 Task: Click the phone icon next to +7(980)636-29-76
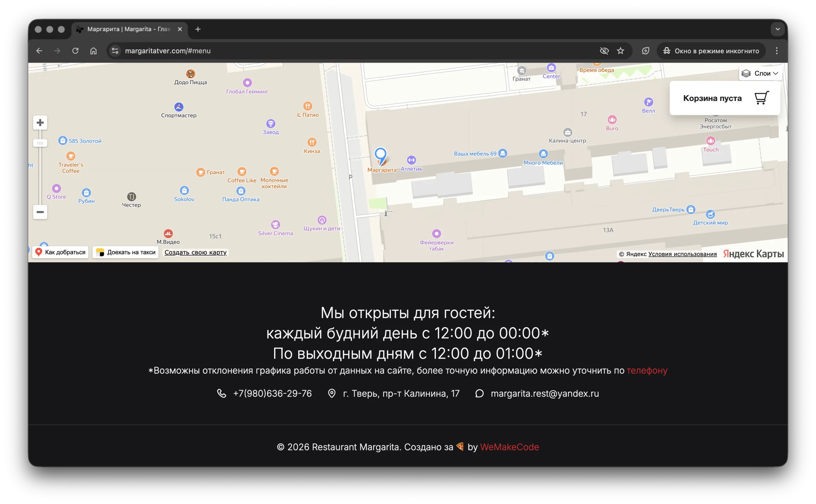pyautogui.click(x=221, y=393)
